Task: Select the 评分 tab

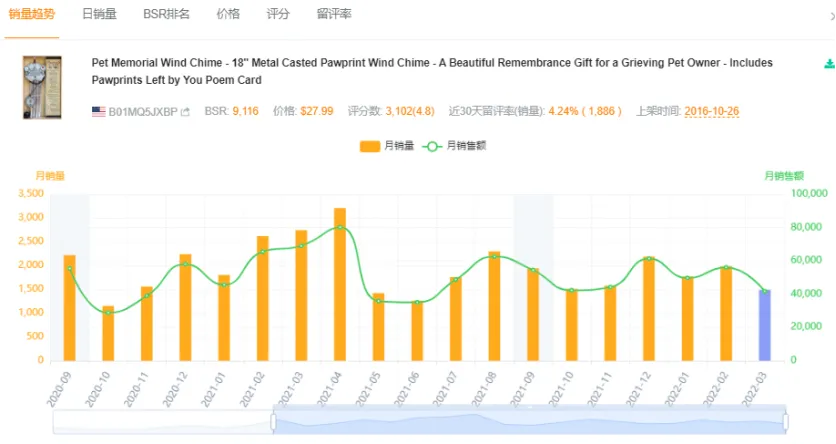Action: (x=278, y=14)
